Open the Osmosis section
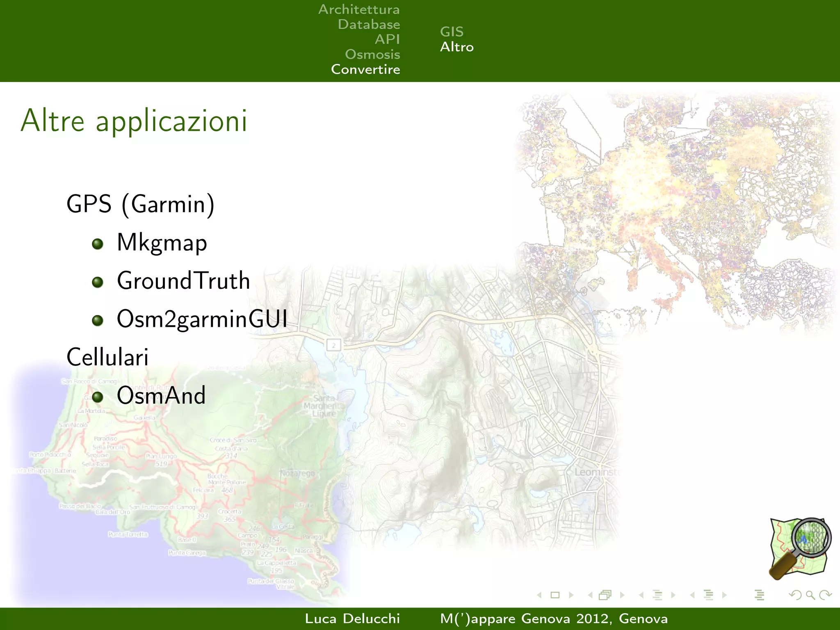Viewport: 840px width, 630px height. 372,55
